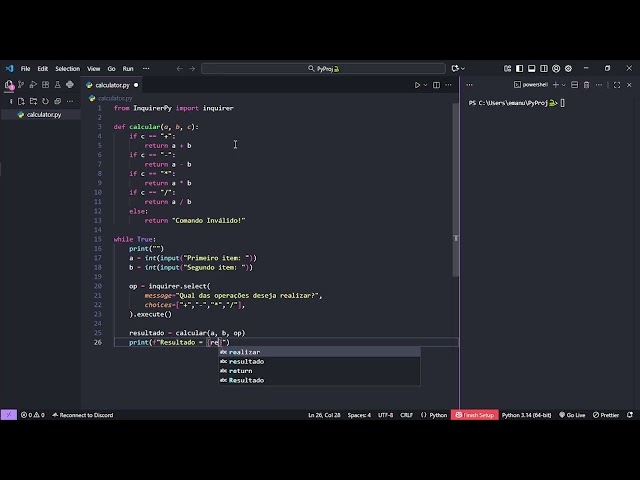Split the editor to the right

coord(436,85)
